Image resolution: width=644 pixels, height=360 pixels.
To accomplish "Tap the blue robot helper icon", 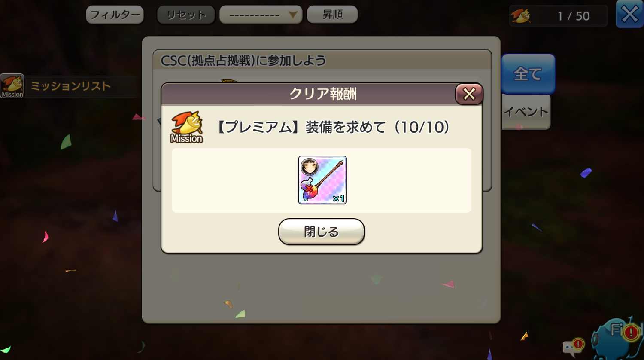I will (616, 339).
